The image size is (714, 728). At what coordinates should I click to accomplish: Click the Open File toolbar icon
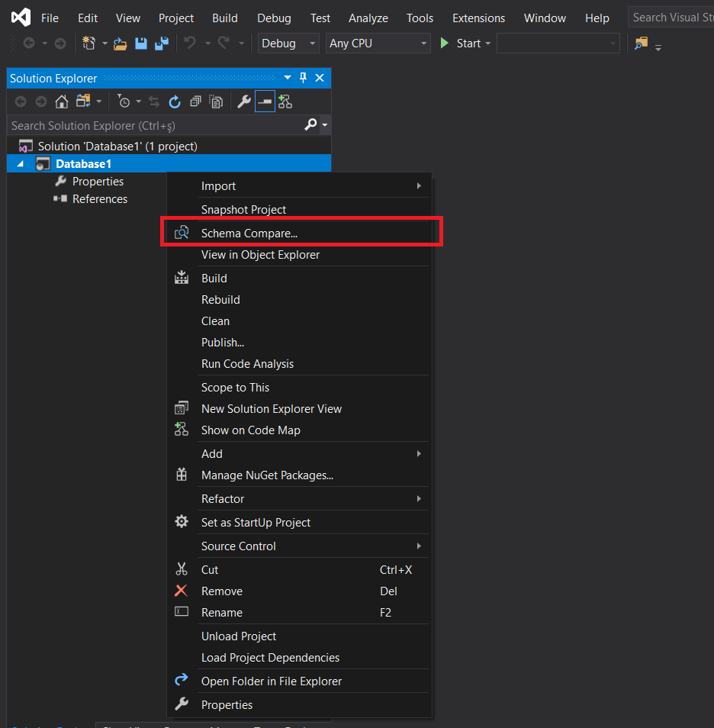pyautogui.click(x=121, y=43)
